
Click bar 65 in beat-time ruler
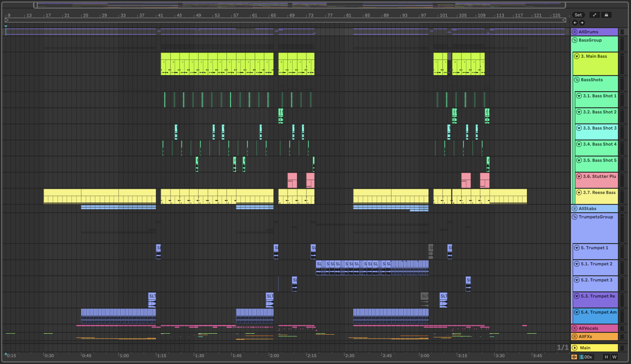273,15
